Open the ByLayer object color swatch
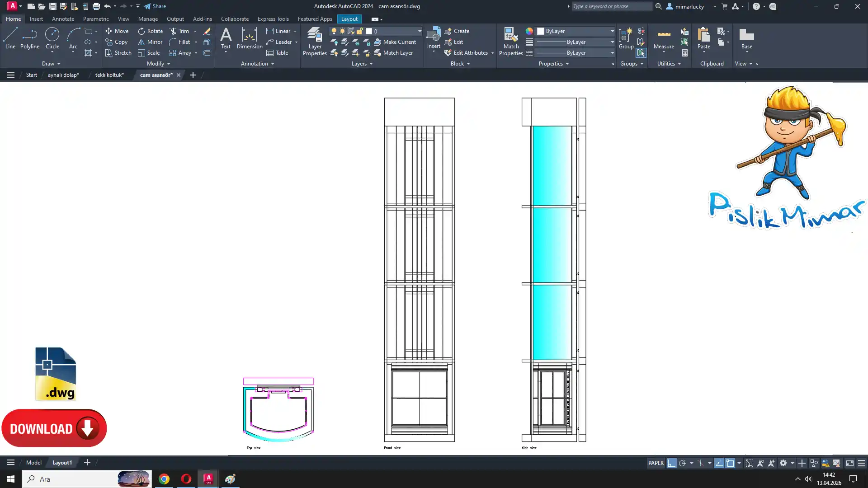The height and width of the screenshot is (488, 868). [541, 31]
